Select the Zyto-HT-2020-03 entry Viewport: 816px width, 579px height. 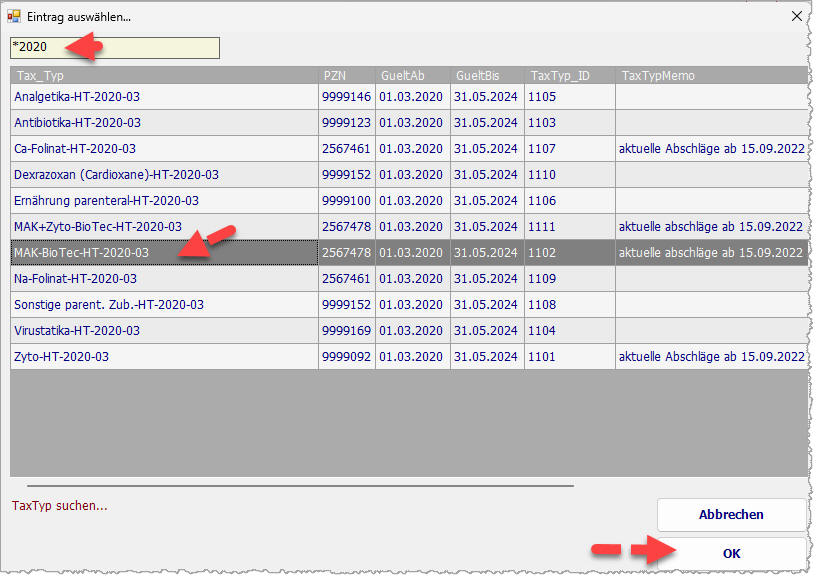[164, 357]
